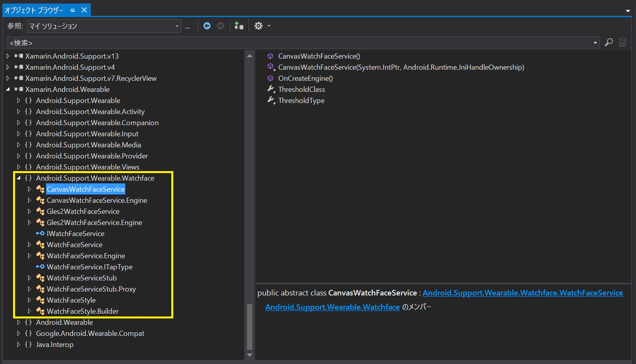Open the Android.Support.Wearable.Watchface namespace link
This screenshot has height=364, width=636.
click(332, 307)
